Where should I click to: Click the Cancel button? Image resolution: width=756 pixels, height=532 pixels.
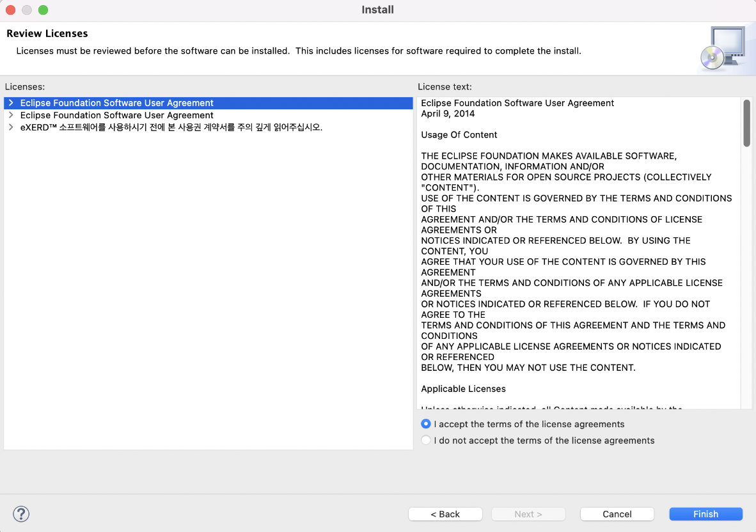[617, 514]
